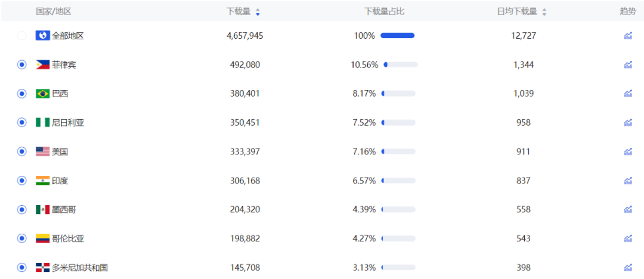Viewport: 644px width, 279px height.
Task: Click the 趋势 column header
Action: (x=627, y=11)
